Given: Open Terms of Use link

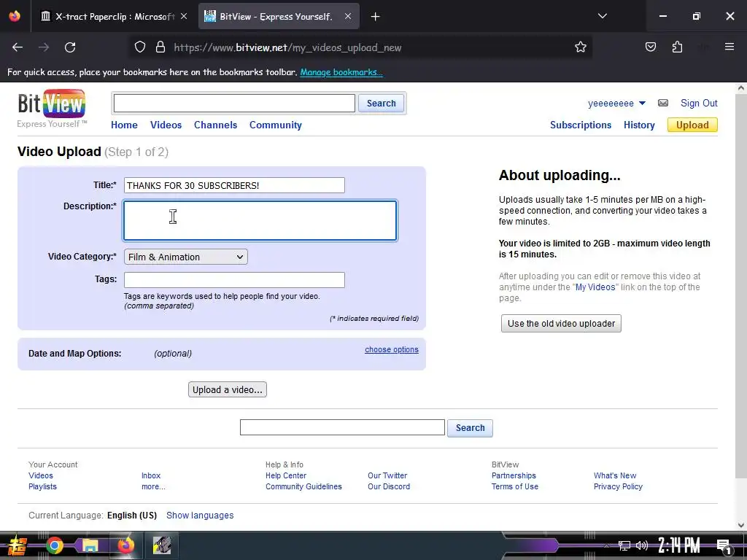Looking at the screenshot, I should click(515, 486).
